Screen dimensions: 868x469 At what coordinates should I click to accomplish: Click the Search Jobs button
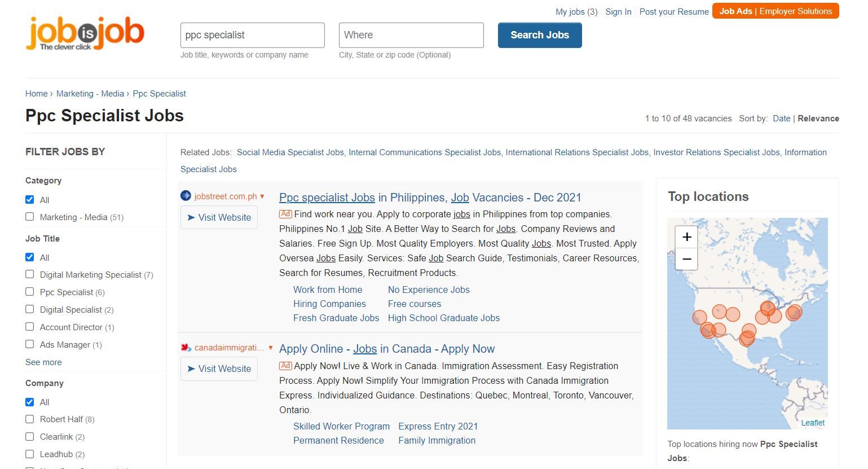(x=540, y=35)
